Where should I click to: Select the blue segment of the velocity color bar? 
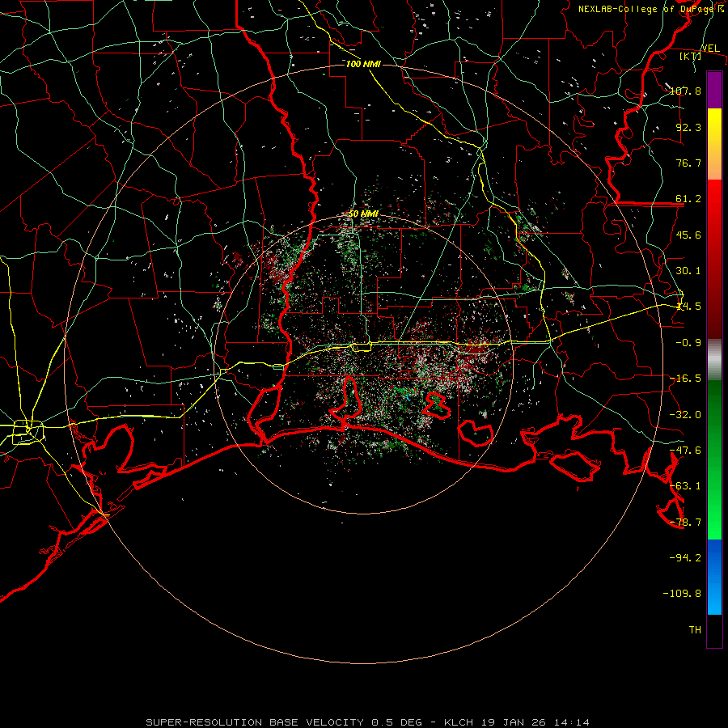pos(714,577)
